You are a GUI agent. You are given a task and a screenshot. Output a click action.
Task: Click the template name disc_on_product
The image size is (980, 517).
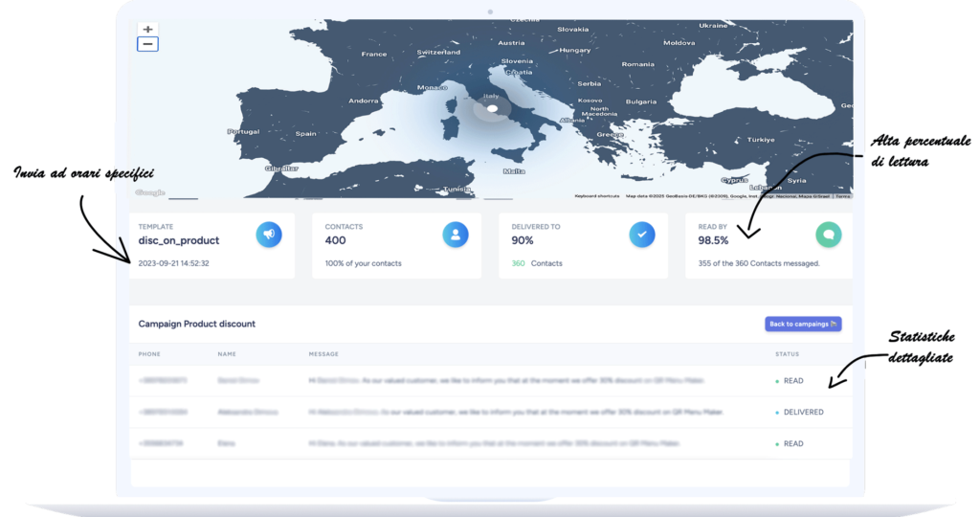pos(179,240)
